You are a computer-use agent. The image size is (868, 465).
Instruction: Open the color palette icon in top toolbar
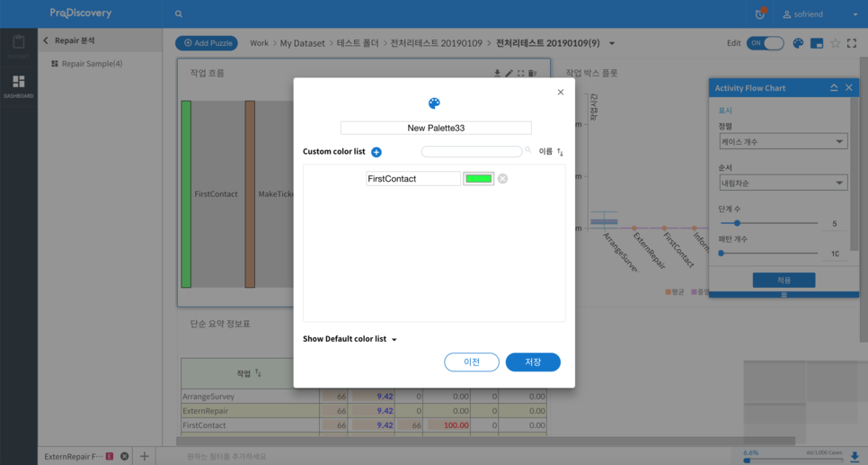click(798, 43)
